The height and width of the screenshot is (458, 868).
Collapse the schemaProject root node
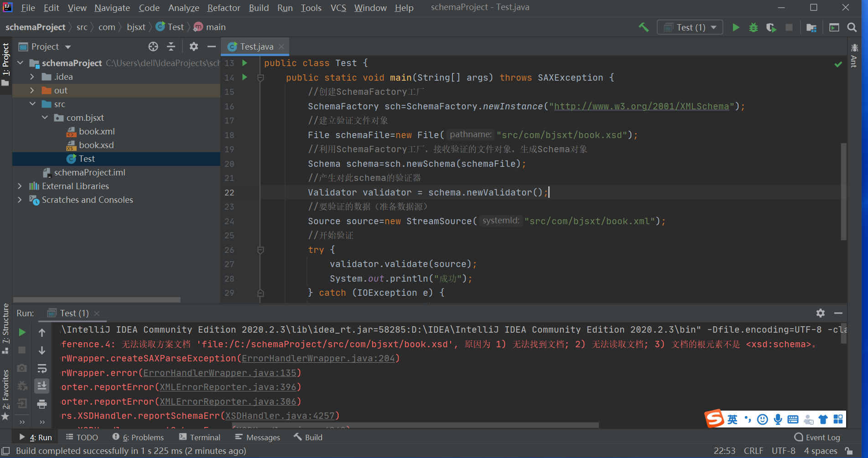[x=20, y=63]
